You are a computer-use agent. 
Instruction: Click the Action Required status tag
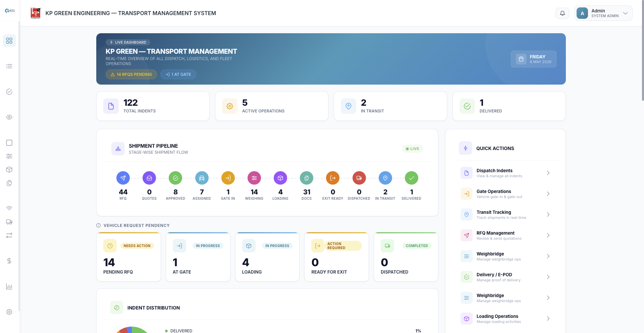(x=343, y=246)
